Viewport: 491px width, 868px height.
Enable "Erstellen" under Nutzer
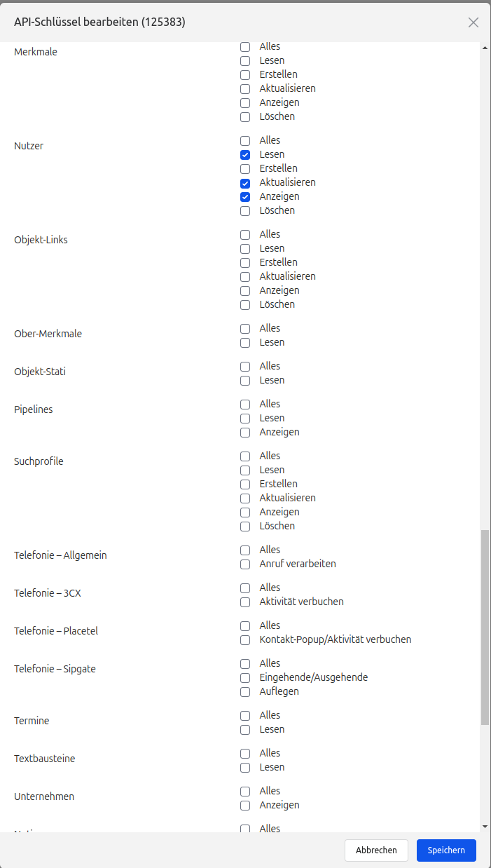point(245,168)
